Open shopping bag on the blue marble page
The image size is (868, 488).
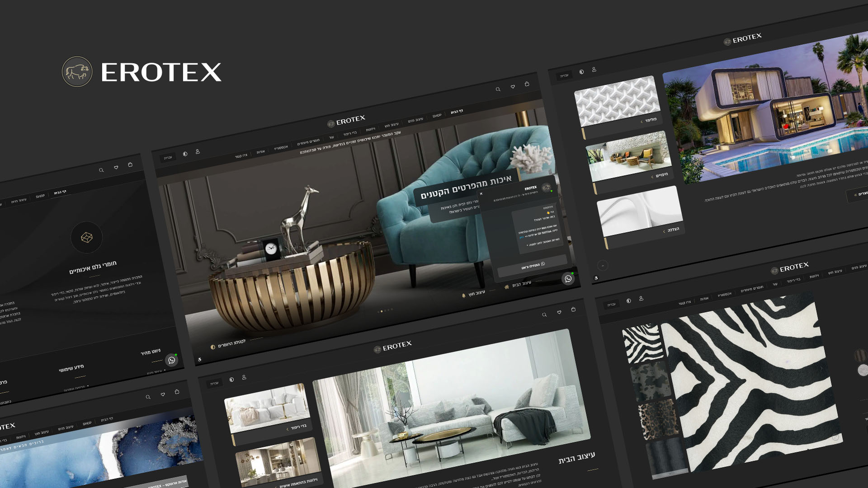click(x=177, y=392)
